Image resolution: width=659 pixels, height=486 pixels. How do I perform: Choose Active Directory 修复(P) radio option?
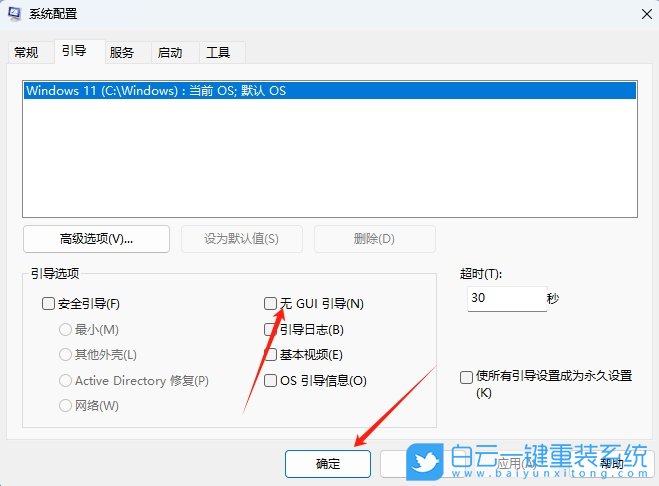pyautogui.click(x=65, y=380)
